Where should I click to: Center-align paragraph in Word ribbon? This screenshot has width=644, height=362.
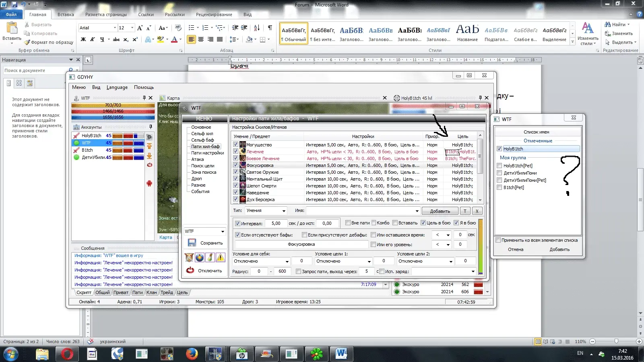pyautogui.click(x=200, y=39)
